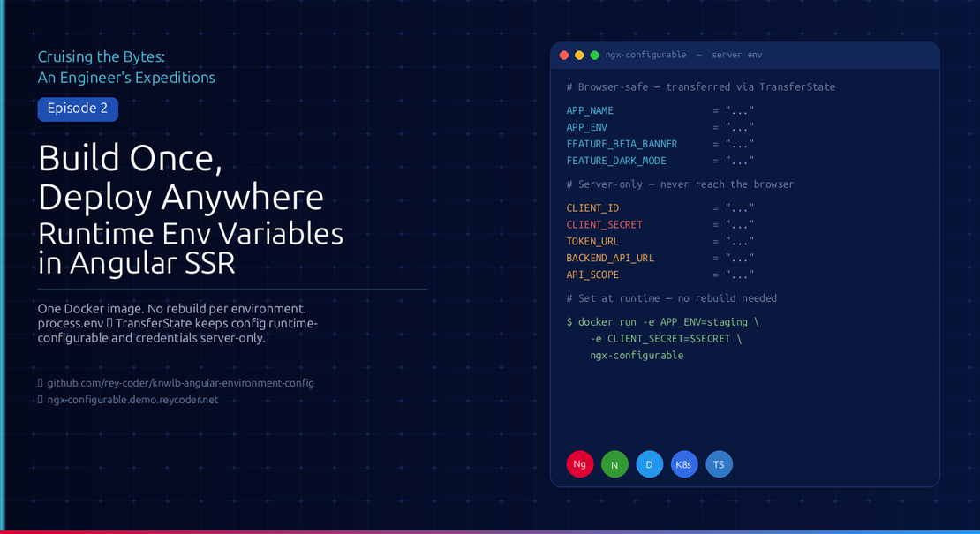Click the green N Node badge
This screenshot has height=534, width=980.
click(x=614, y=464)
